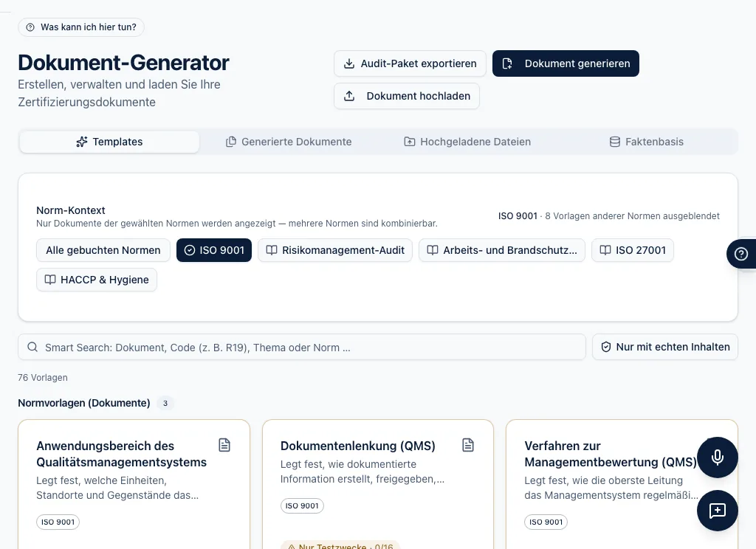Click document icon on Dokumentenlenkung card

tap(468, 445)
